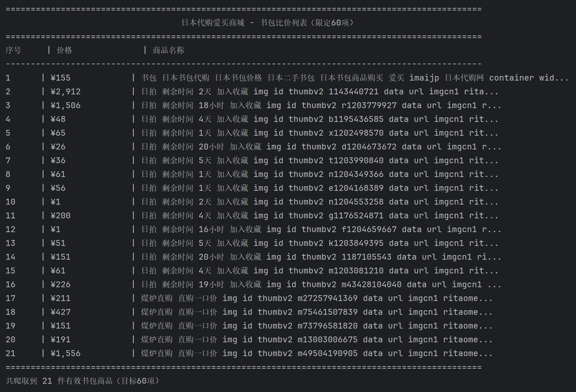Click product ID e1204168389 in row 9
This screenshot has height=392, width=576.
[356, 188]
